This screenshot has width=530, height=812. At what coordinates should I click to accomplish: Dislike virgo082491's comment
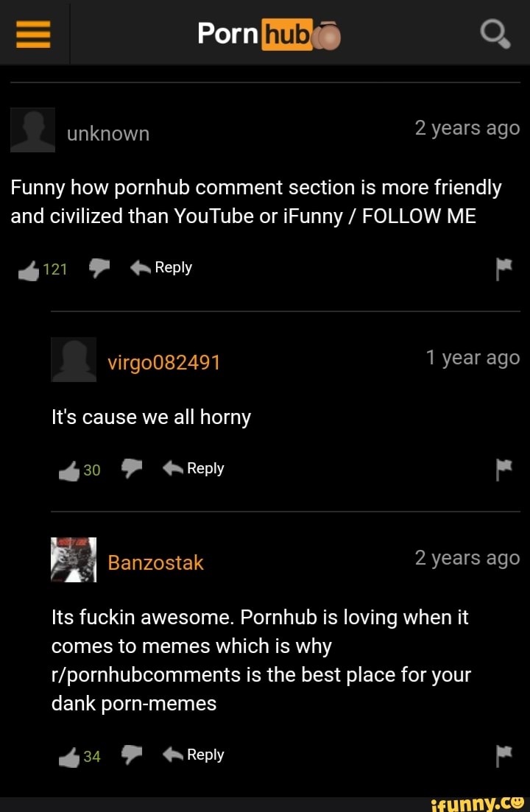(x=132, y=468)
